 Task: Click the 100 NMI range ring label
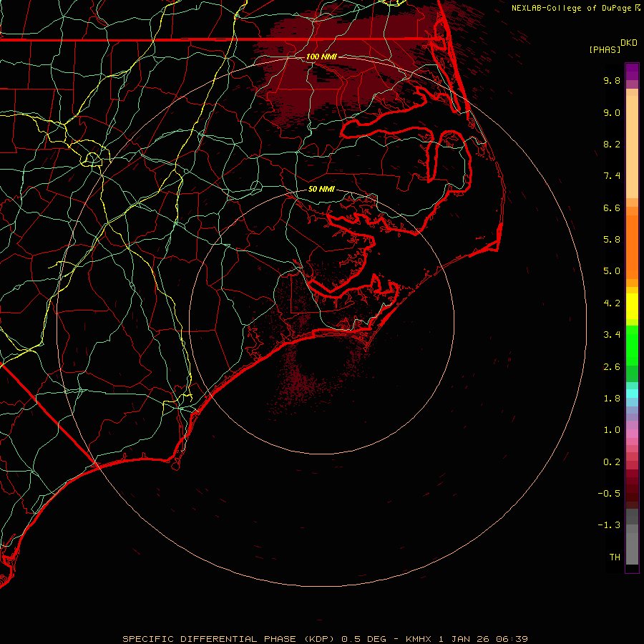[321, 57]
